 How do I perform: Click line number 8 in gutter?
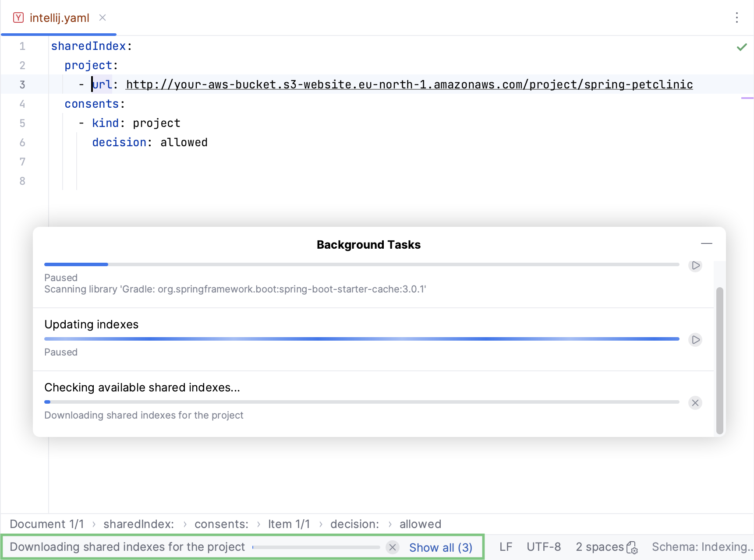tap(22, 181)
